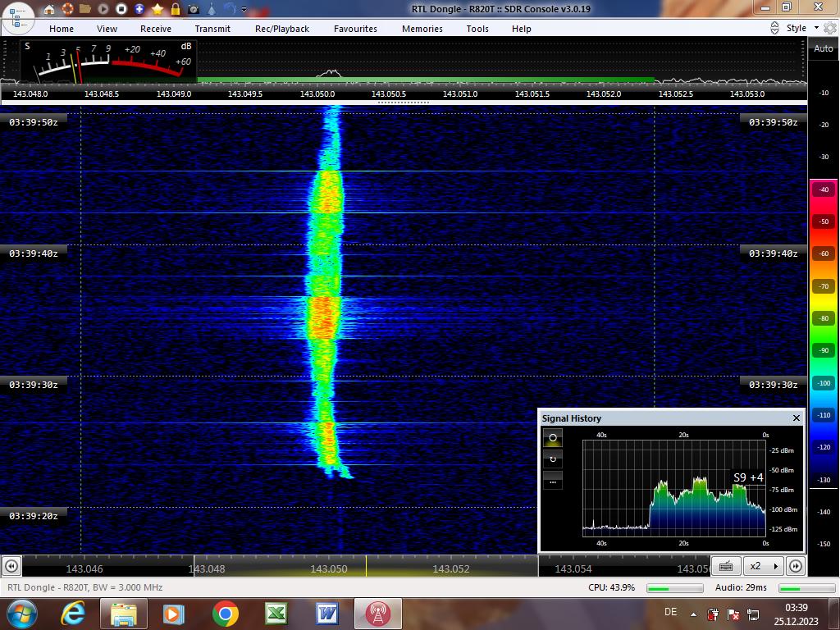Open the Home ribbon tab
Image resolution: width=840 pixels, height=630 pixels.
(x=61, y=29)
